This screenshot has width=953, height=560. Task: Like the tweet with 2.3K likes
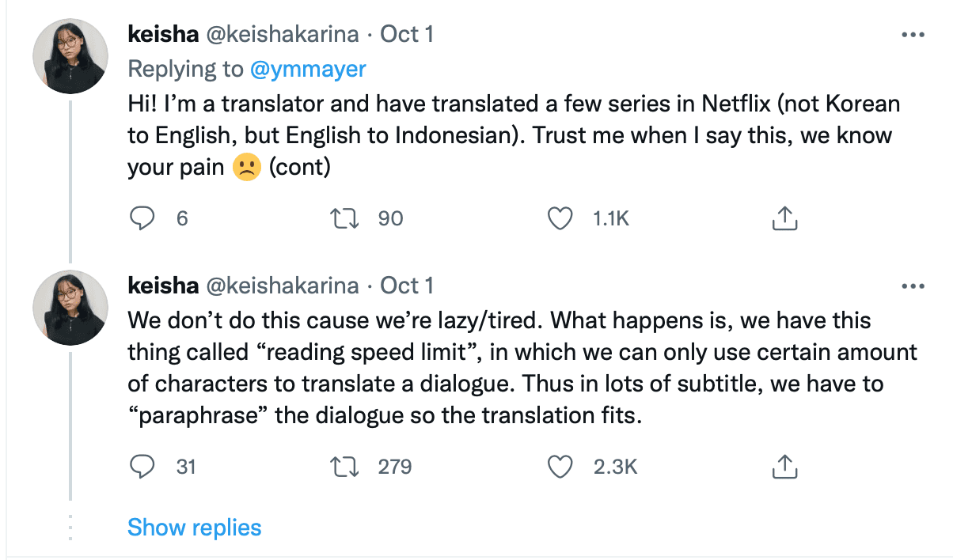pyautogui.click(x=560, y=467)
